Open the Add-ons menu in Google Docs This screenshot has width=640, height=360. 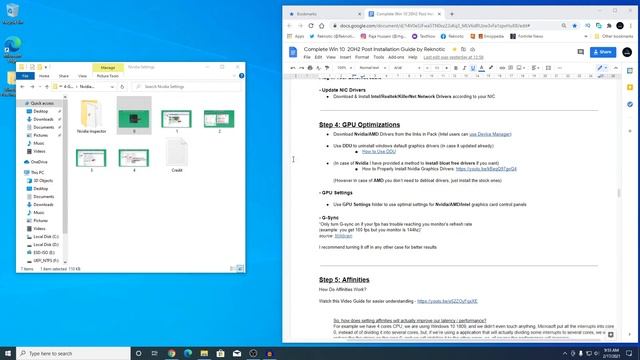[x=396, y=58]
